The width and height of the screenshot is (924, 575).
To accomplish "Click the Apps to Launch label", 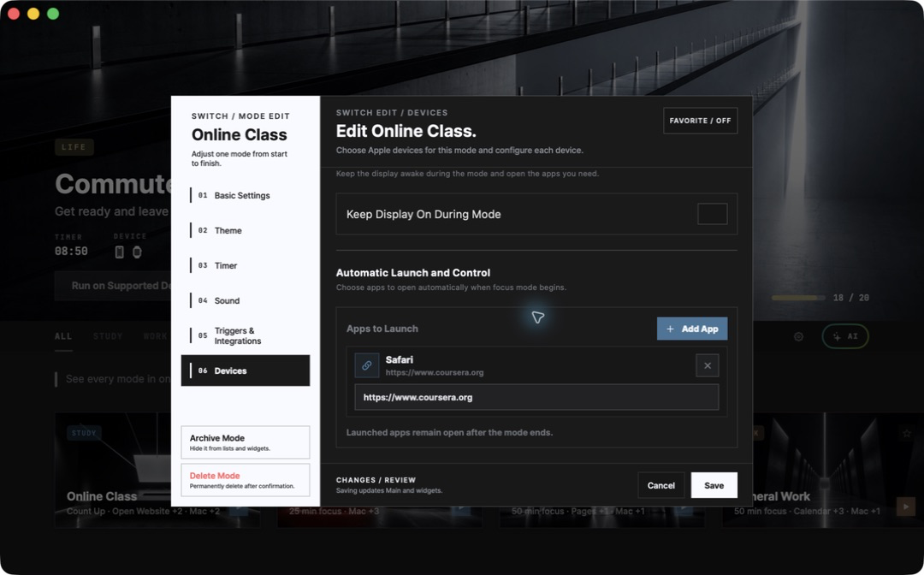I will point(382,329).
